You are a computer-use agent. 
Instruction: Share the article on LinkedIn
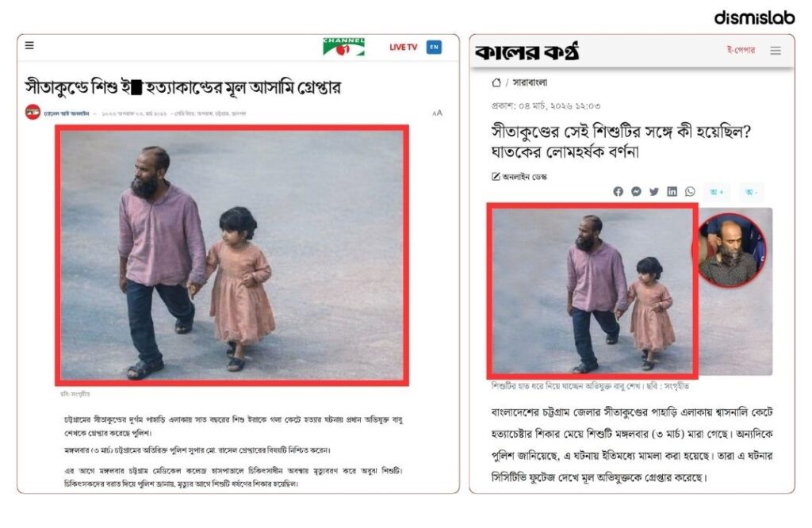[672, 192]
